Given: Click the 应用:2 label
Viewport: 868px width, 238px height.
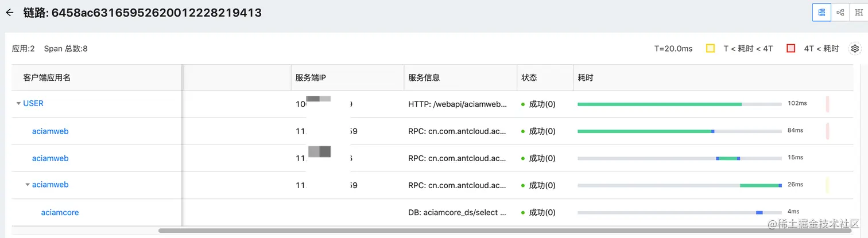Looking at the screenshot, I should (x=23, y=49).
